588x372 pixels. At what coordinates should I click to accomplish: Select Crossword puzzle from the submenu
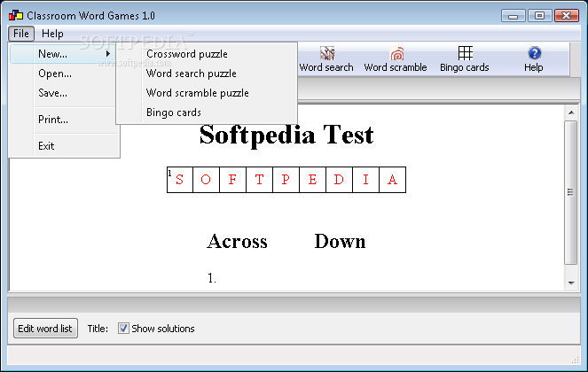click(207, 54)
